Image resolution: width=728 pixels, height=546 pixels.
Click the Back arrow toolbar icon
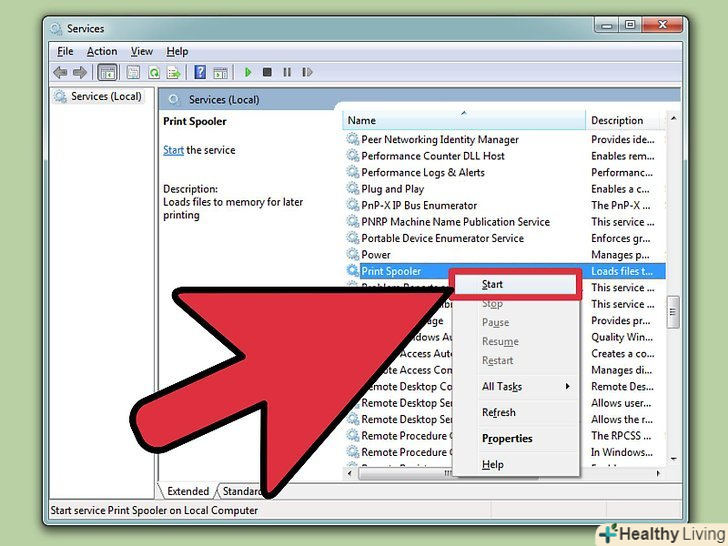(60, 72)
